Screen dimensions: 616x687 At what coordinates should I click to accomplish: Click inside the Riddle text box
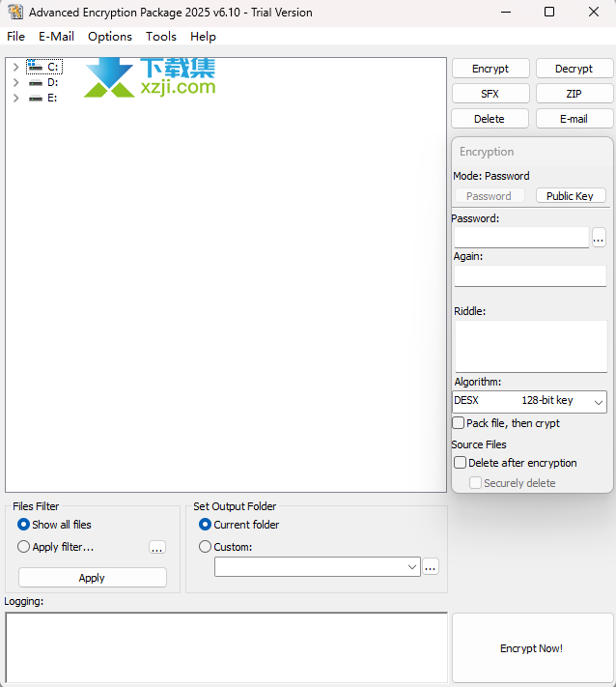(531, 347)
